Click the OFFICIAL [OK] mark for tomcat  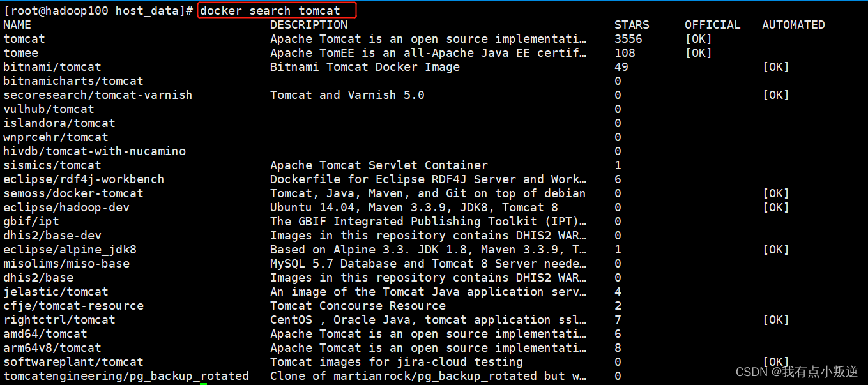click(x=699, y=39)
